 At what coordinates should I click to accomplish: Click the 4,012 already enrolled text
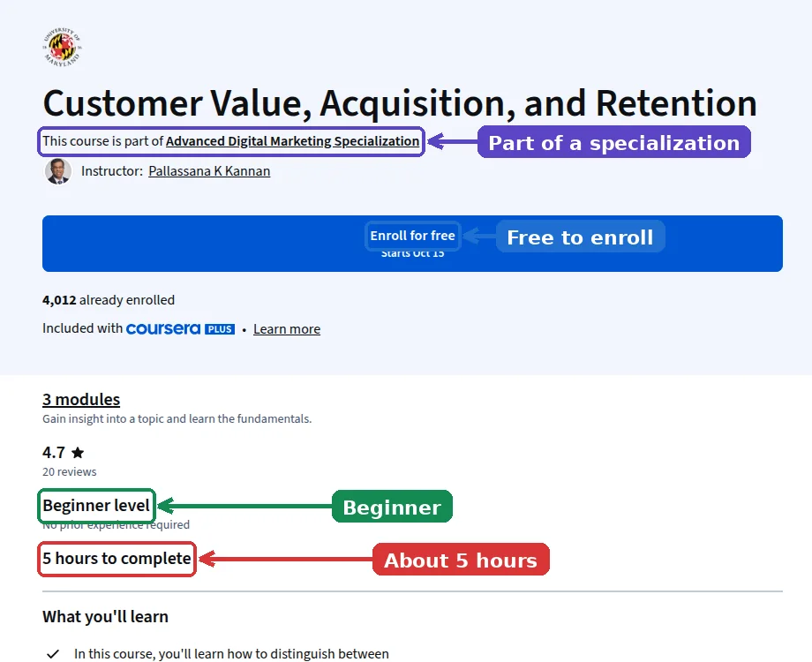point(109,300)
